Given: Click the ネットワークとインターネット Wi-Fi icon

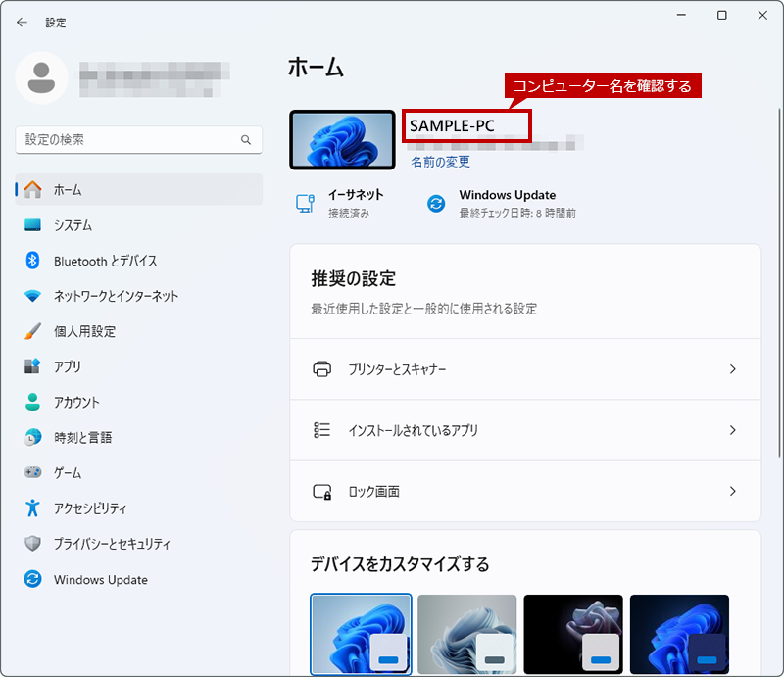Looking at the screenshot, I should coord(32,296).
